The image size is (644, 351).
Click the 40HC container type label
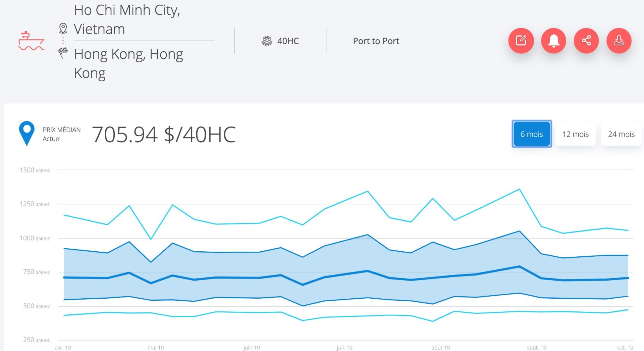click(288, 41)
